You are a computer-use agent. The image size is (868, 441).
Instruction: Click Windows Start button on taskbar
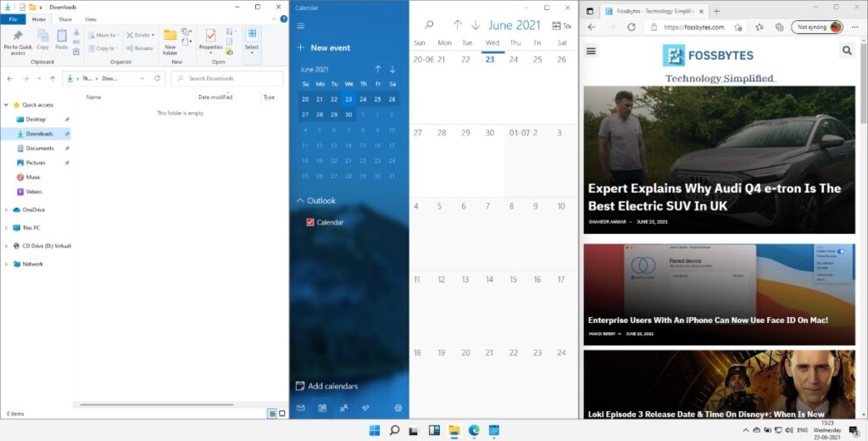tap(375, 431)
